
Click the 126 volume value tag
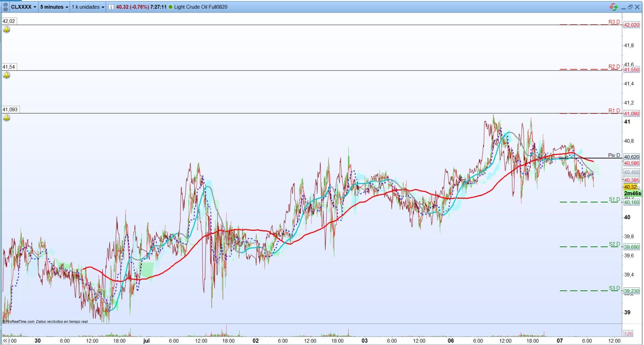pos(628,334)
